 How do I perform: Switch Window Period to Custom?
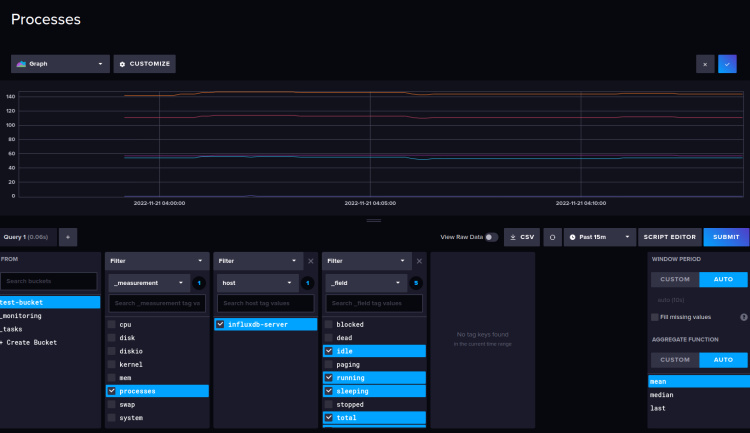tap(675, 280)
